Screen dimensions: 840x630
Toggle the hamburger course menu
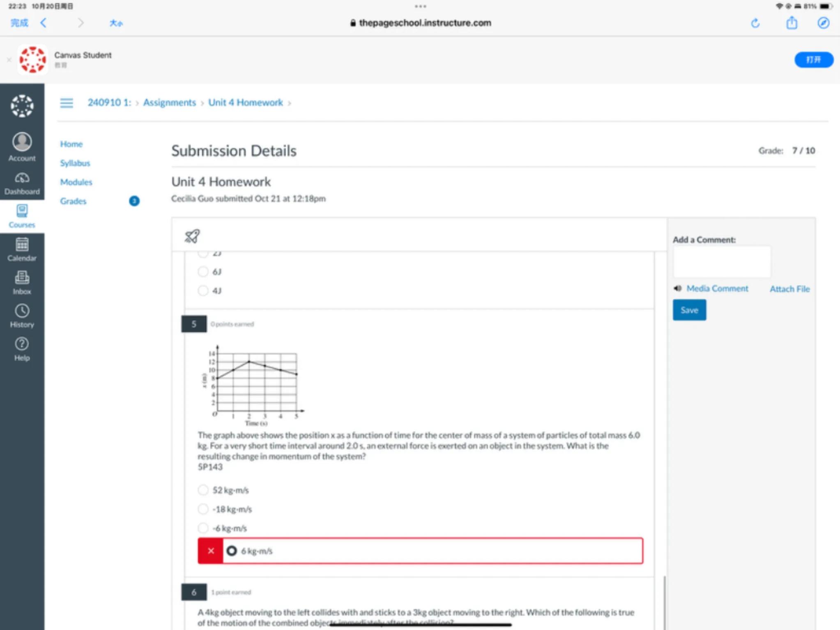point(67,103)
